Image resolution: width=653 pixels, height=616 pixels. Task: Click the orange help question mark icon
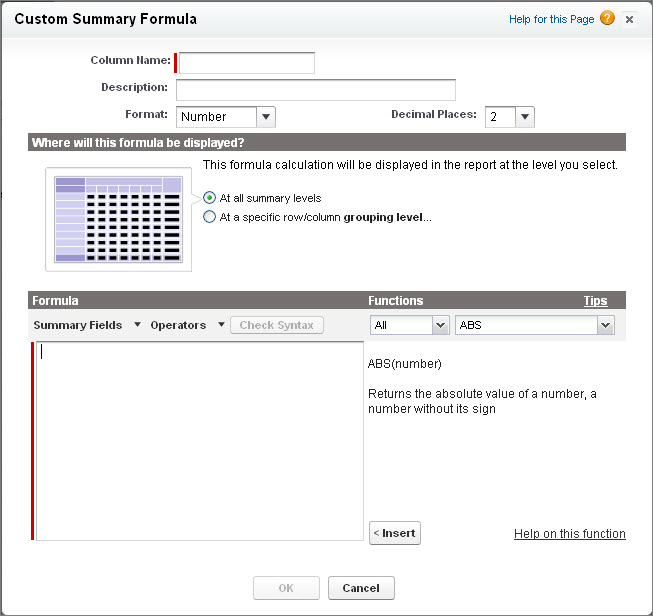[x=607, y=18]
